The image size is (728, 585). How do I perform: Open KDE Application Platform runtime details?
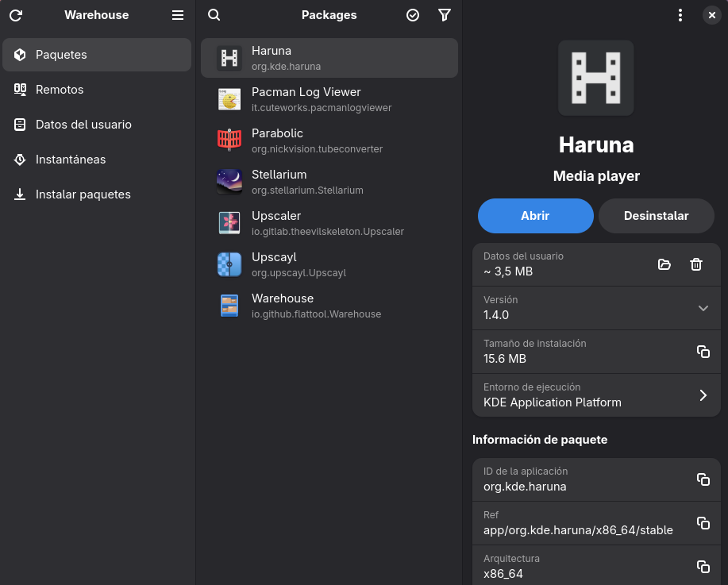point(703,395)
